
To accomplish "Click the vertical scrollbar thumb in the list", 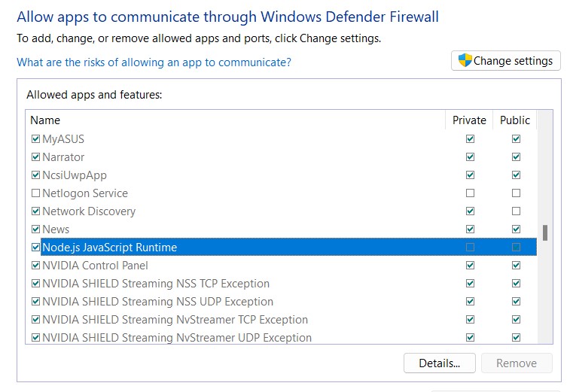I will (545, 232).
